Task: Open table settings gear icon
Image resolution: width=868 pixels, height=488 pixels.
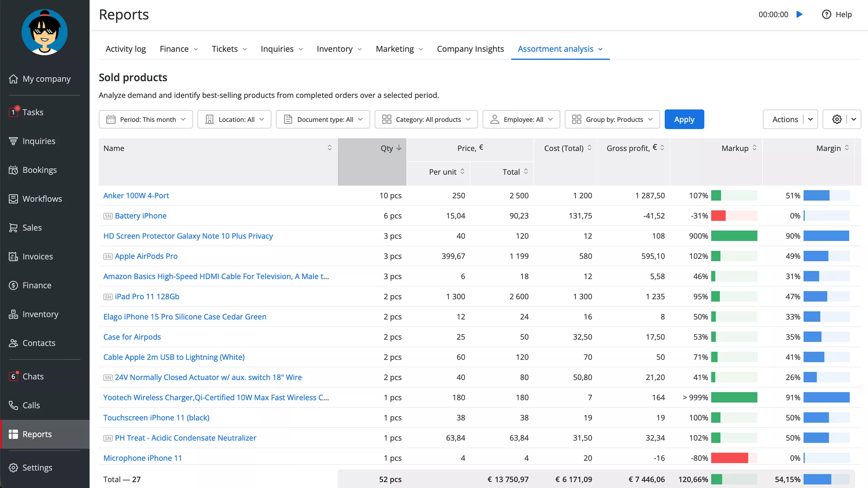Action: (x=836, y=119)
